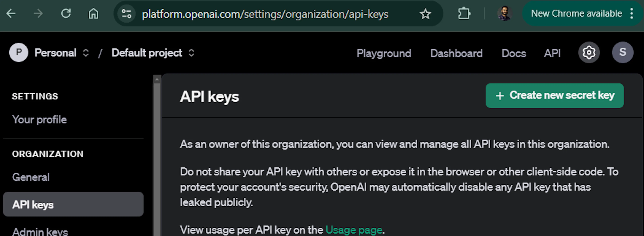Viewport: 644px width, 236px height.
Task: Switch to the Dashboard tab
Action: [x=456, y=53]
